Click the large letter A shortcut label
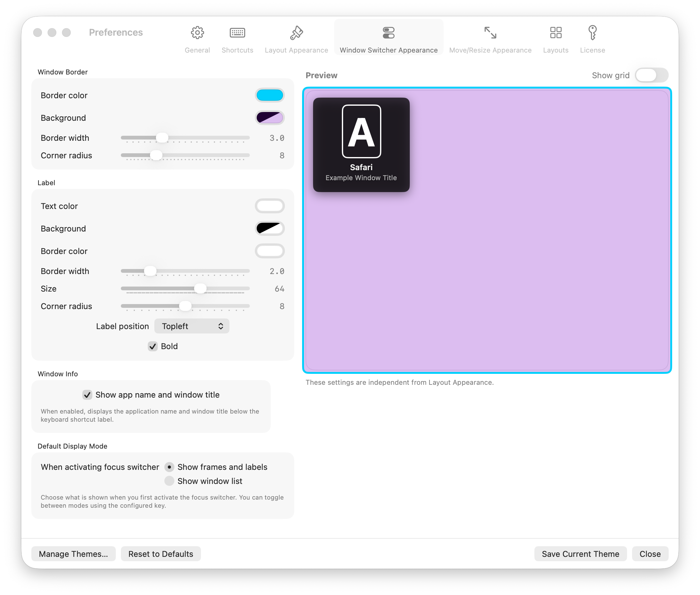This screenshot has height=595, width=700. [x=361, y=131]
